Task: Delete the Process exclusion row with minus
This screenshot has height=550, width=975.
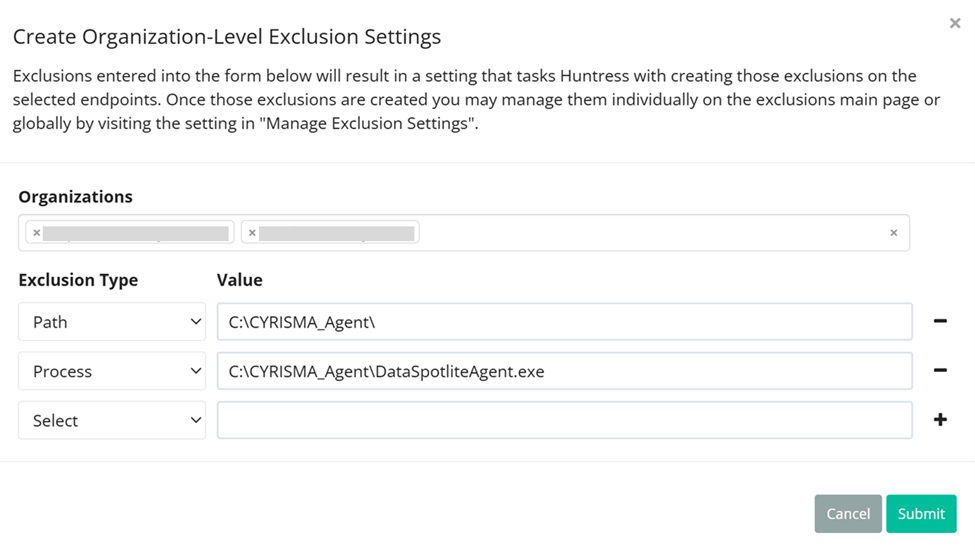Action: point(940,371)
